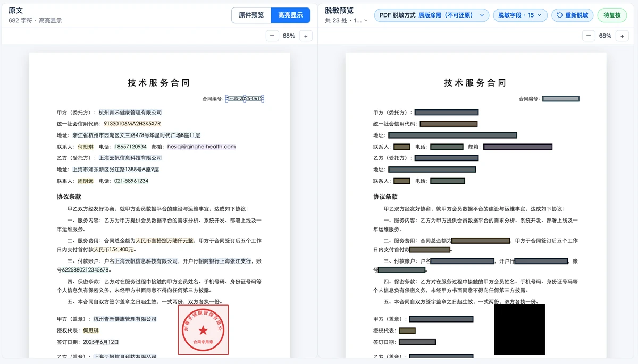
Task: Click 682 字符 · 高亮显示 subtitle
Action: point(35,20)
